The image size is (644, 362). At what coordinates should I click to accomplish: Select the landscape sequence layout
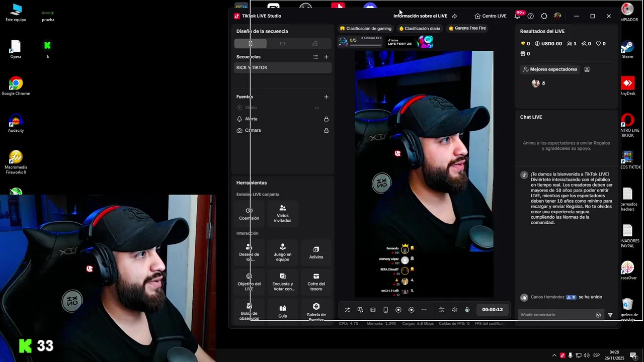283,44
